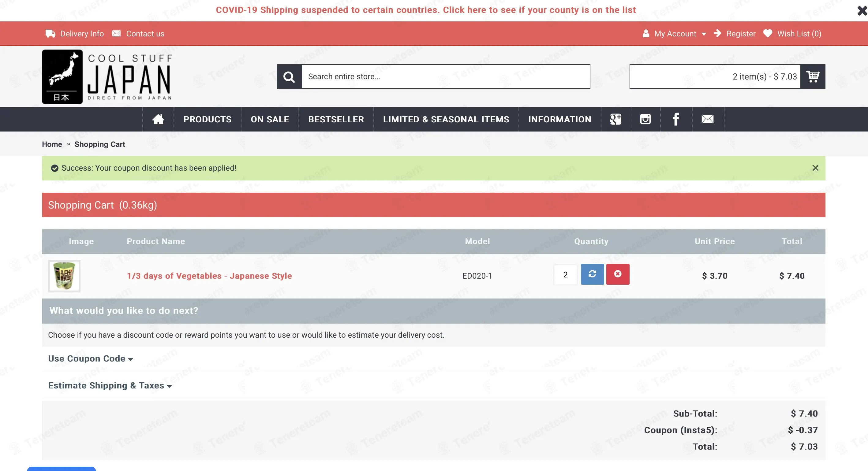The width and height of the screenshot is (868, 471).
Task: Click the Cool Stuff Japan logo
Action: click(107, 77)
